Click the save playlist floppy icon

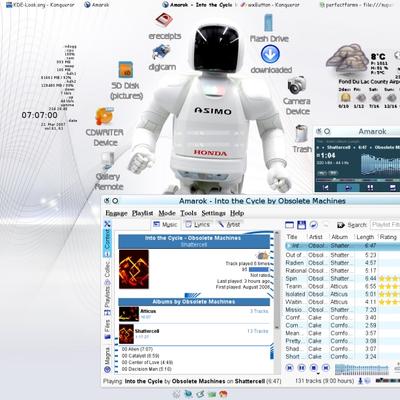(301, 225)
